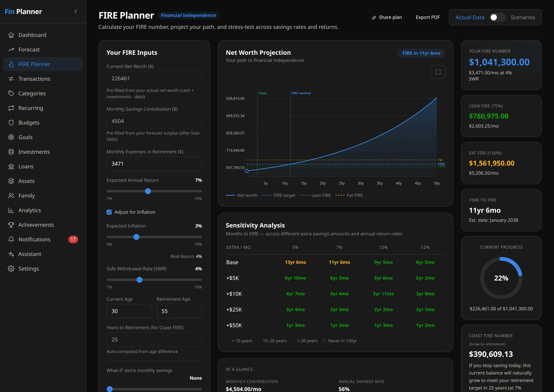Click the Analytics bar chart icon

[x=11, y=210]
